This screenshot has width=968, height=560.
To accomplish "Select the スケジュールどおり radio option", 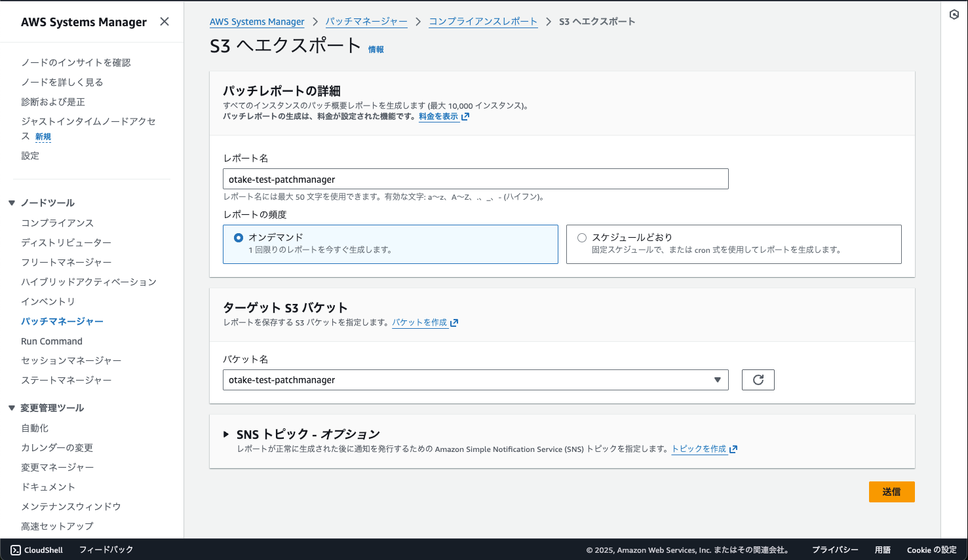I will (x=582, y=238).
